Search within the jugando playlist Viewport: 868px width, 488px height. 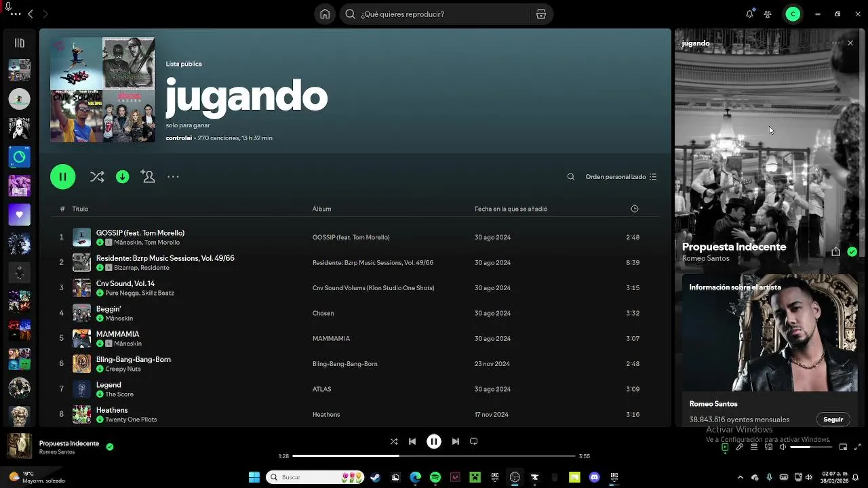pos(571,177)
